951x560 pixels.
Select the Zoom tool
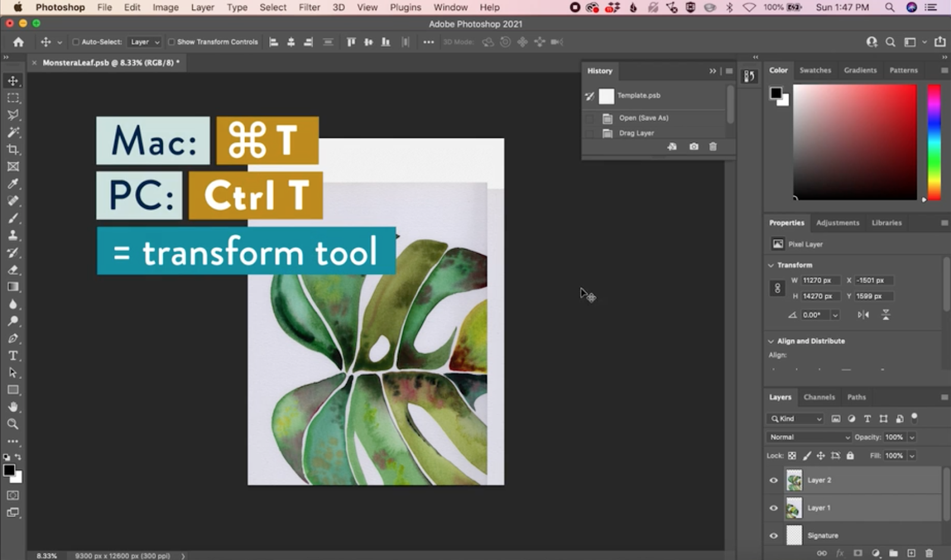pos(12,424)
